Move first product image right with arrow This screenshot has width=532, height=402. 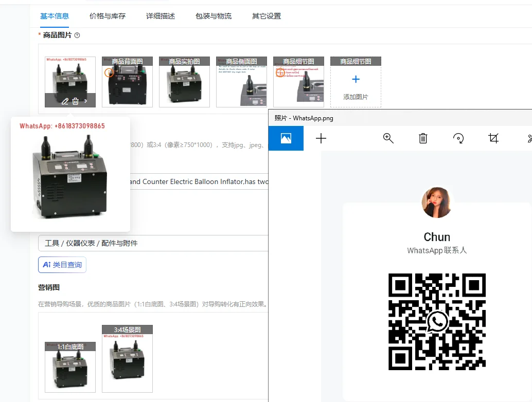[x=86, y=101]
